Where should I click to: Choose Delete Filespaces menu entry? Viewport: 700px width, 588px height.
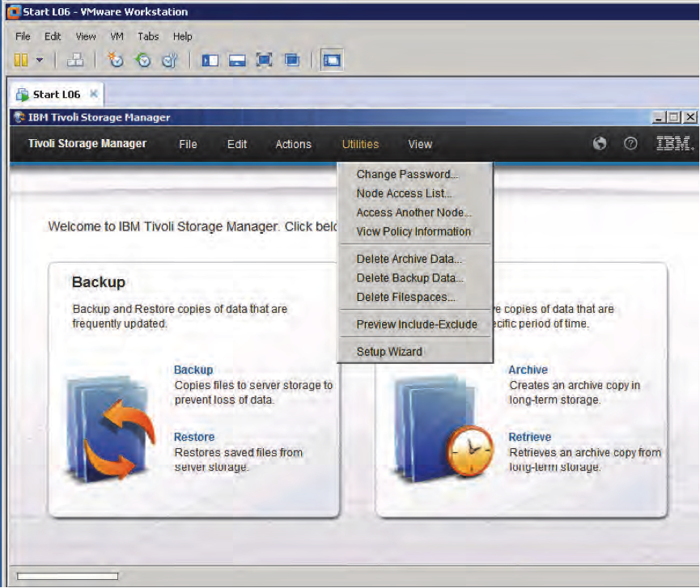415,297
